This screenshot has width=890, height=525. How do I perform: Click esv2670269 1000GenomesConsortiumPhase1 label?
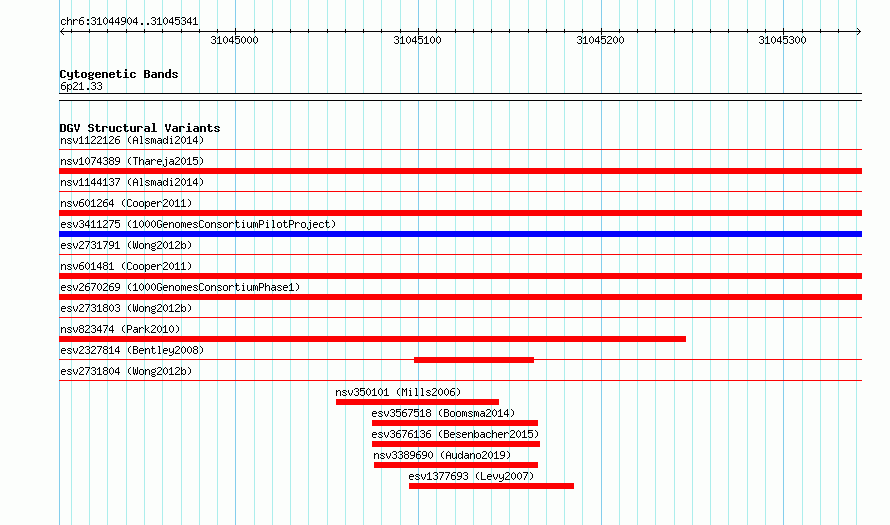point(180,287)
